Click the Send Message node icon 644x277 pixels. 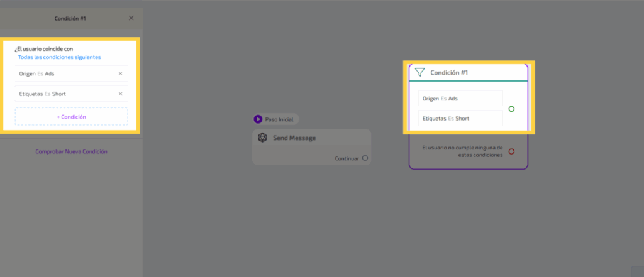262,138
